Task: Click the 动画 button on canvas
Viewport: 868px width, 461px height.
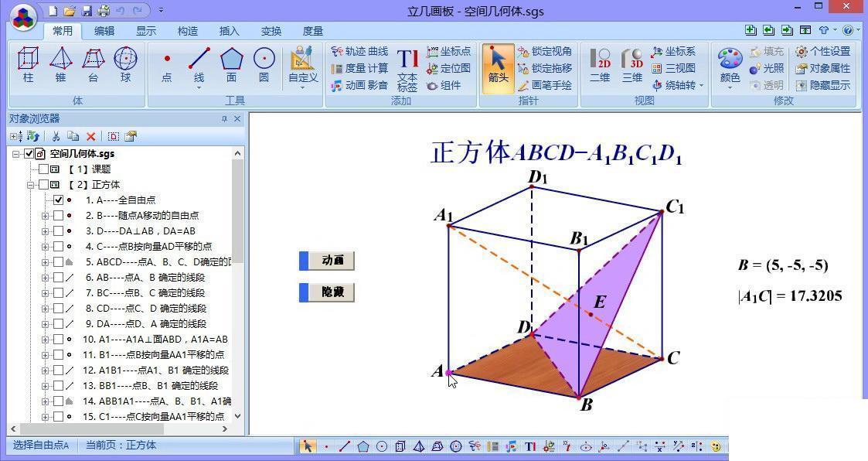Action: click(x=327, y=261)
